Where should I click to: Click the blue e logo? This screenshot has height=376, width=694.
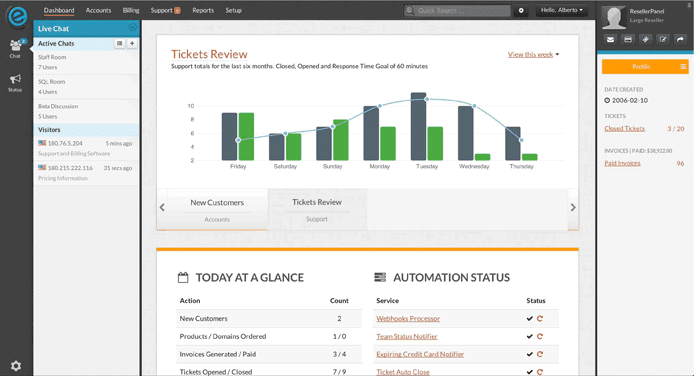(x=18, y=16)
